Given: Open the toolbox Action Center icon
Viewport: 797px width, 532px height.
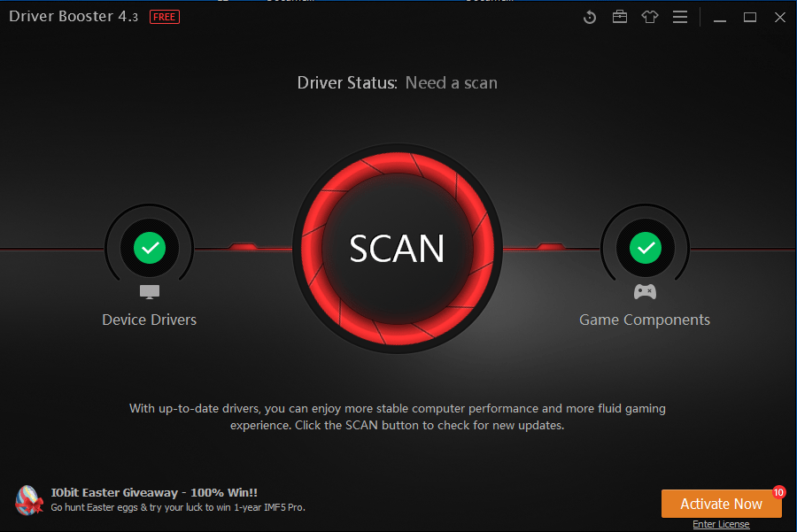Looking at the screenshot, I should pos(620,16).
